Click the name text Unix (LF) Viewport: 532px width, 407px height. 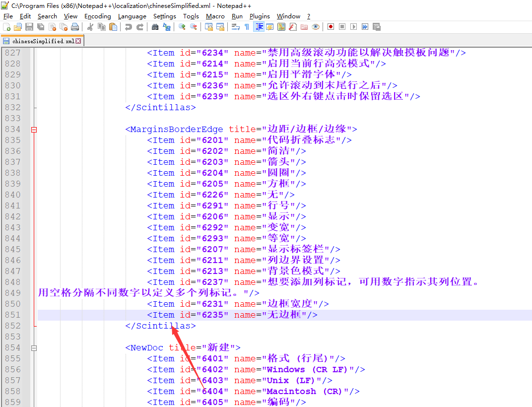(290, 381)
